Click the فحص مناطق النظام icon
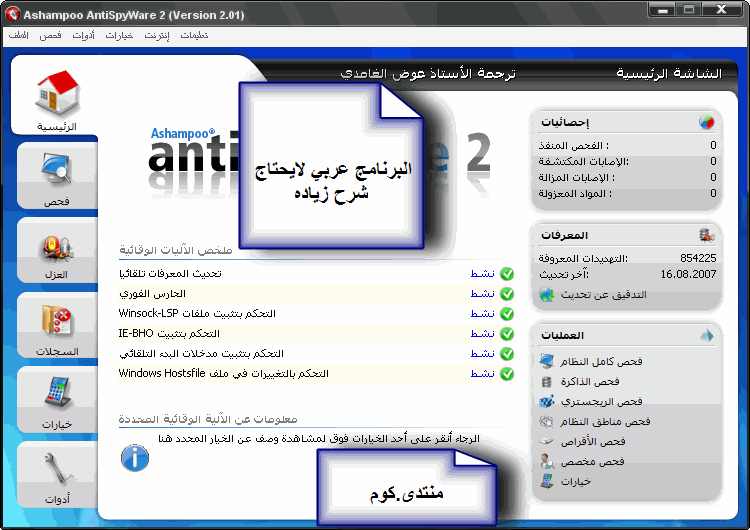The width and height of the screenshot is (750, 530). click(x=546, y=421)
